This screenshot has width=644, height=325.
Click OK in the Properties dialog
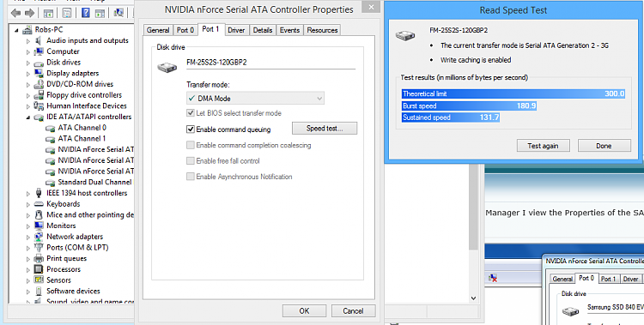point(304,310)
